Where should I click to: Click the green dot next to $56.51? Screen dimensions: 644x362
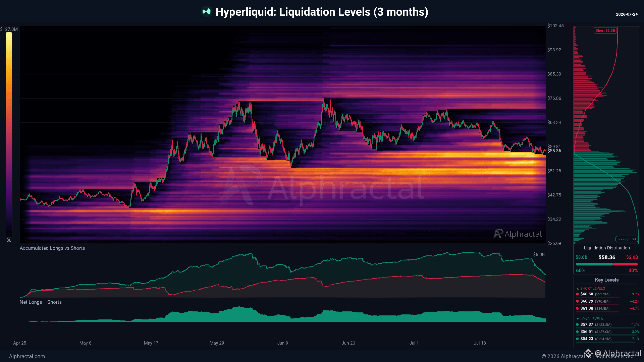577,332
